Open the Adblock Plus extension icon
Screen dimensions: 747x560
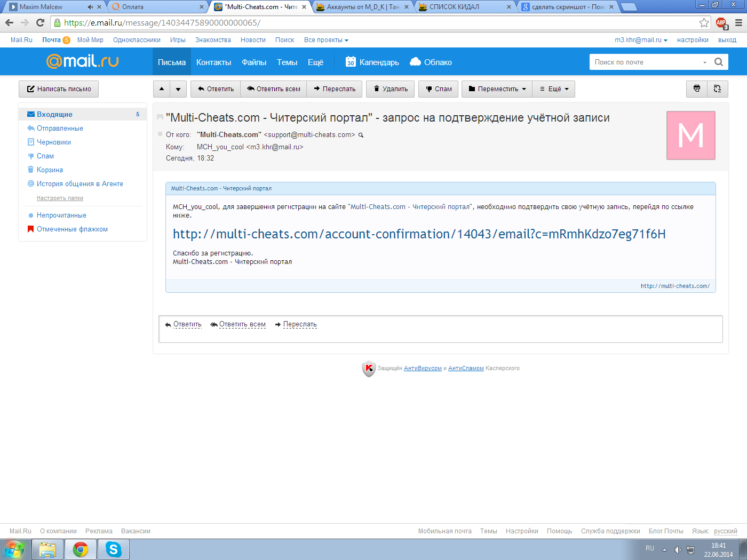tap(721, 22)
